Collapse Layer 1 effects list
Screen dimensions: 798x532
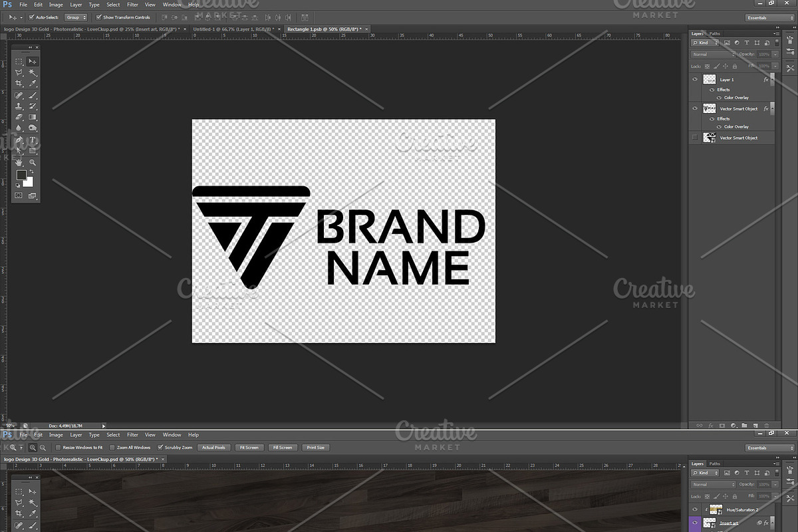click(x=772, y=79)
